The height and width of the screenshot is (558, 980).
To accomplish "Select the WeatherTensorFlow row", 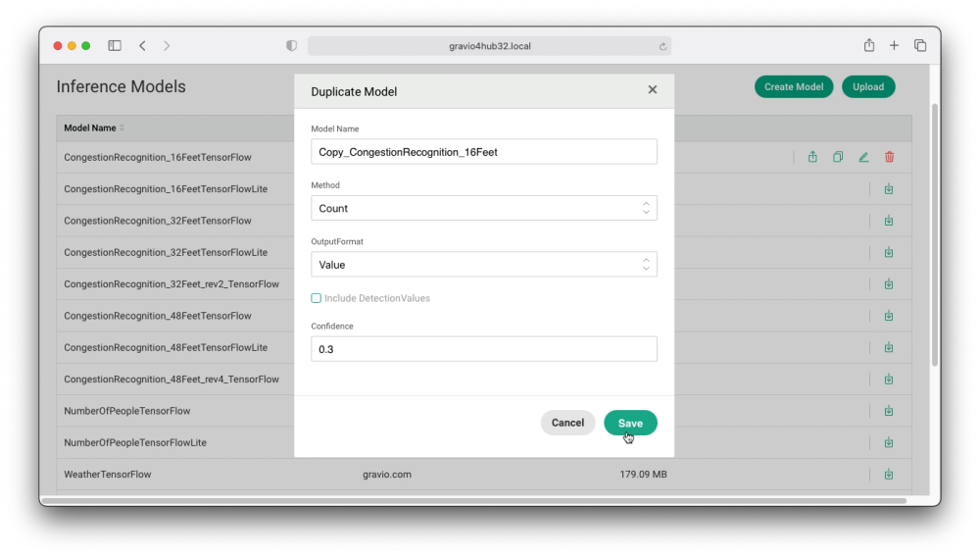I will [484, 475].
